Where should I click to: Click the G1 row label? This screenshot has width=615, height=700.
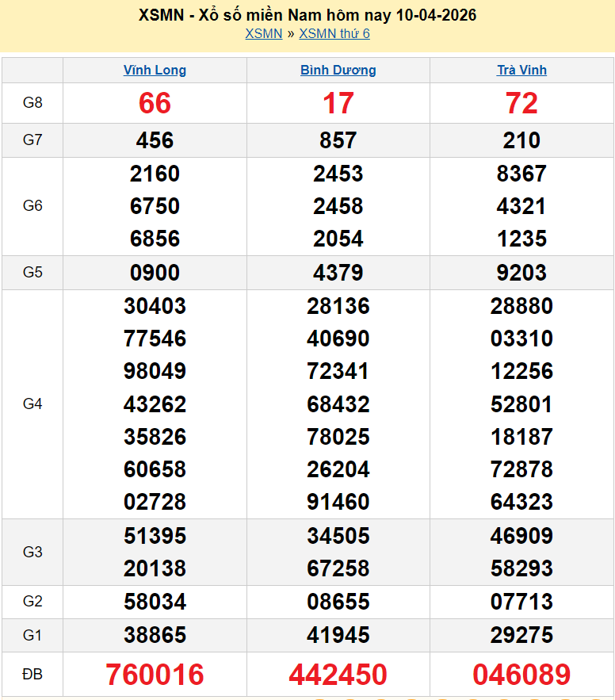(32, 635)
